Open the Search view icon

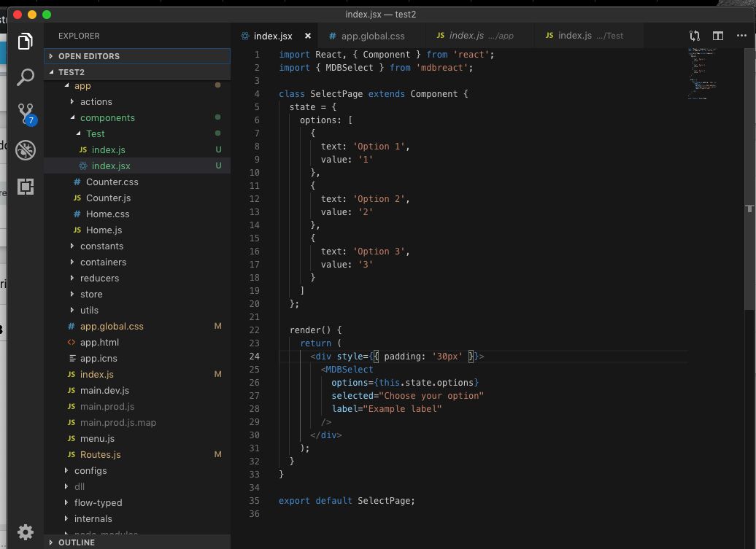25,77
